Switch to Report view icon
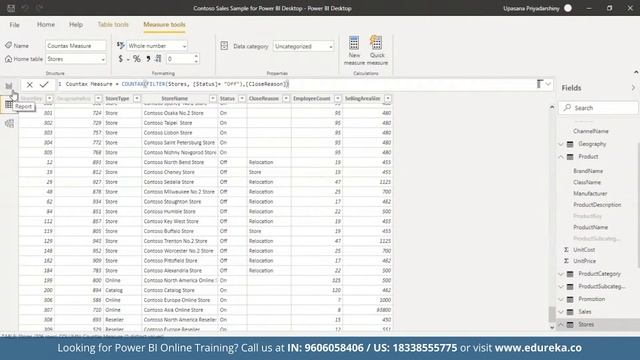 click(9, 86)
